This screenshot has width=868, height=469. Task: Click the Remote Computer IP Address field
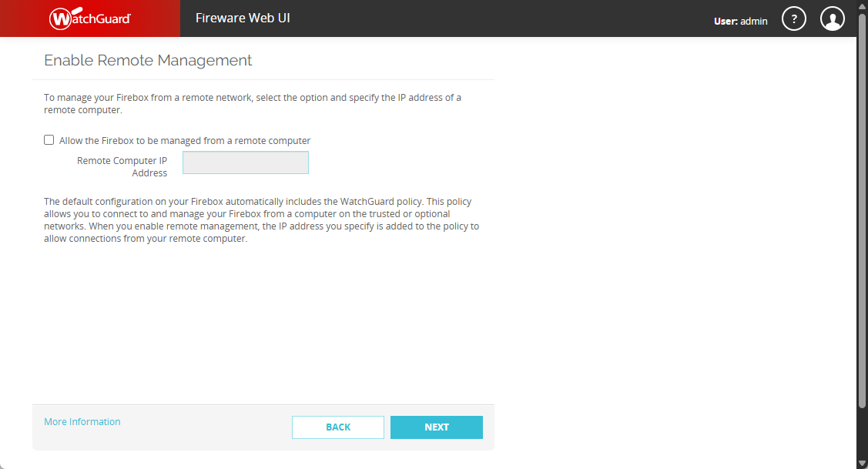tap(246, 162)
